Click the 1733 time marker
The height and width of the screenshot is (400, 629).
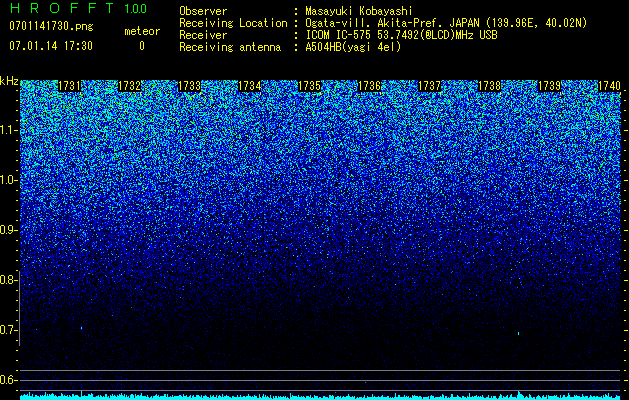189,86
